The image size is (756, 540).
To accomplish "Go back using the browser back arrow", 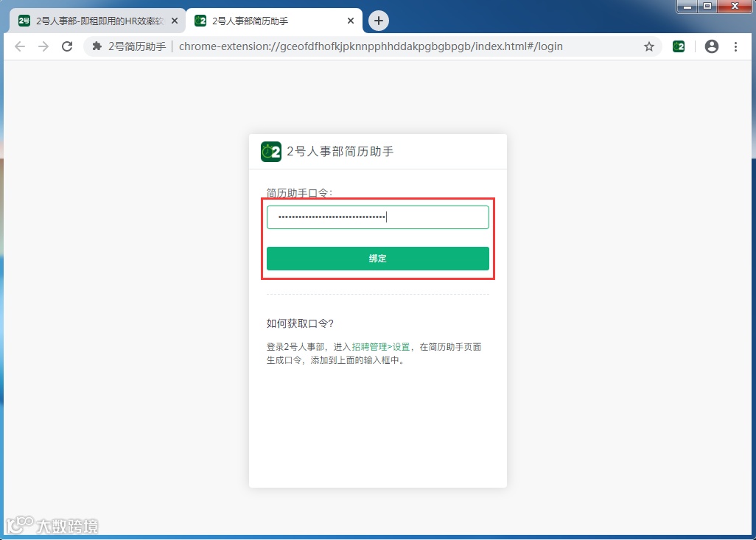I will coord(20,46).
